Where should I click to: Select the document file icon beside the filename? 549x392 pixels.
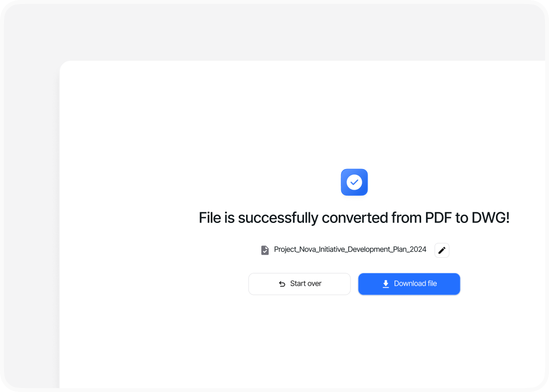[x=265, y=249]
